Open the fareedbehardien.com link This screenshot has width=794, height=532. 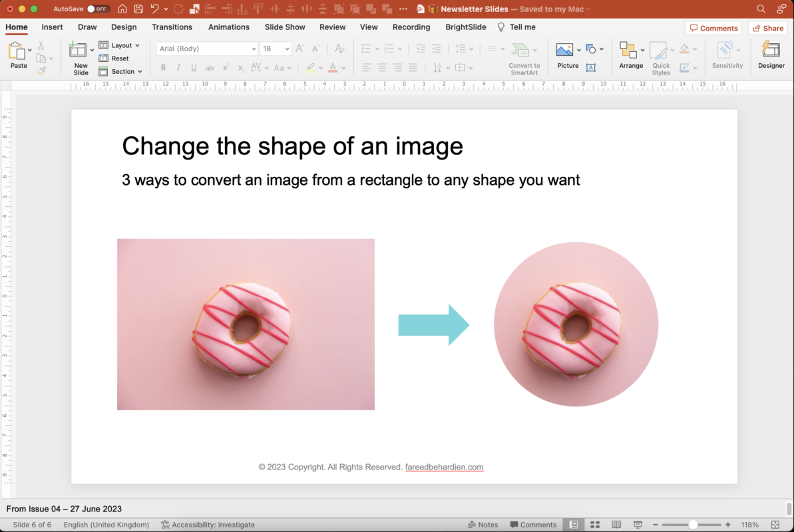point(444,467)
